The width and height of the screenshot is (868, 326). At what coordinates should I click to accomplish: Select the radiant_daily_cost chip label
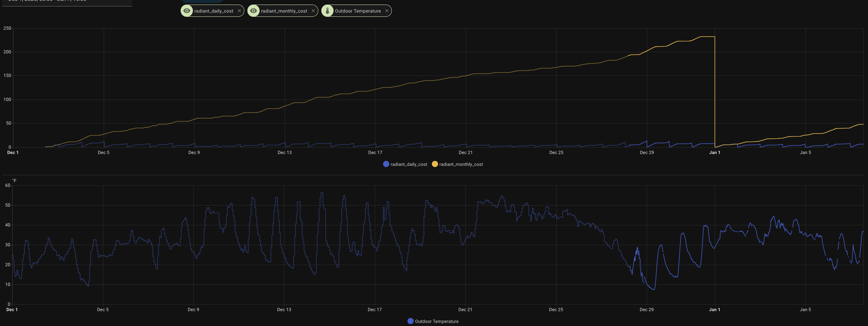[x=213, y=11]
